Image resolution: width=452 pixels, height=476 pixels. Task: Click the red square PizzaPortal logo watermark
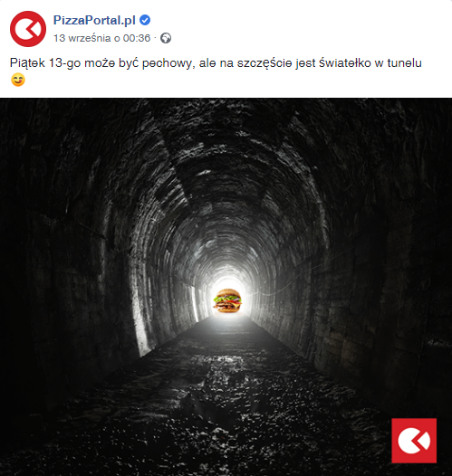tap(414, 441)
